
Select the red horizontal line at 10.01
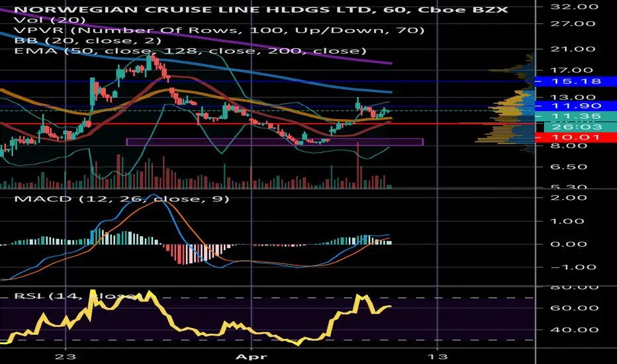[x=267, y=124]
